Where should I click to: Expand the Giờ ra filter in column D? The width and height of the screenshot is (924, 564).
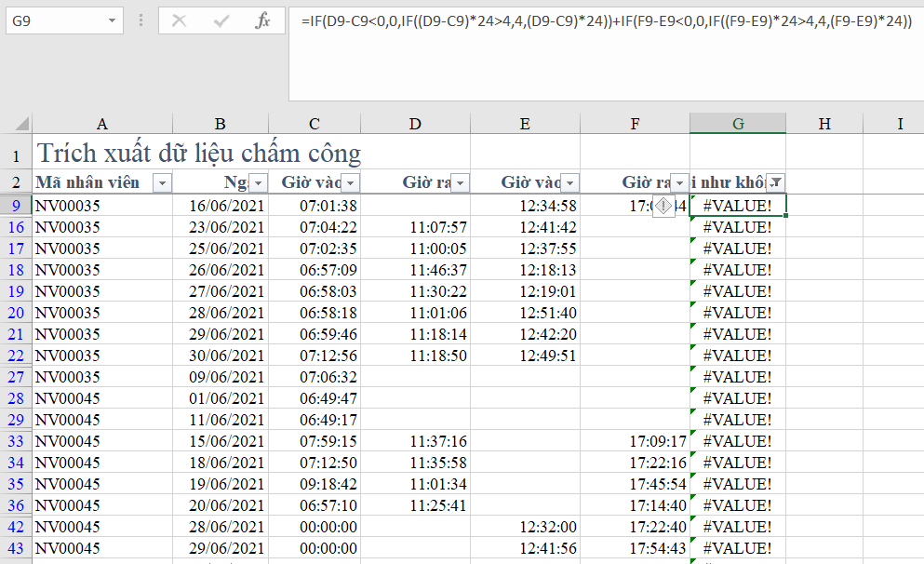tap(460, 182)
